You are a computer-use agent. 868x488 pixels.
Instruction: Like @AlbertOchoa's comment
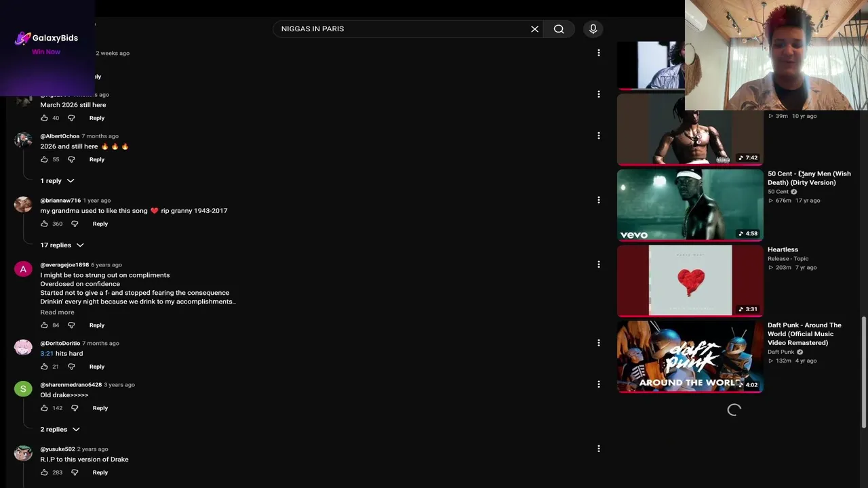pyautogui.click(x=44, y=159)
